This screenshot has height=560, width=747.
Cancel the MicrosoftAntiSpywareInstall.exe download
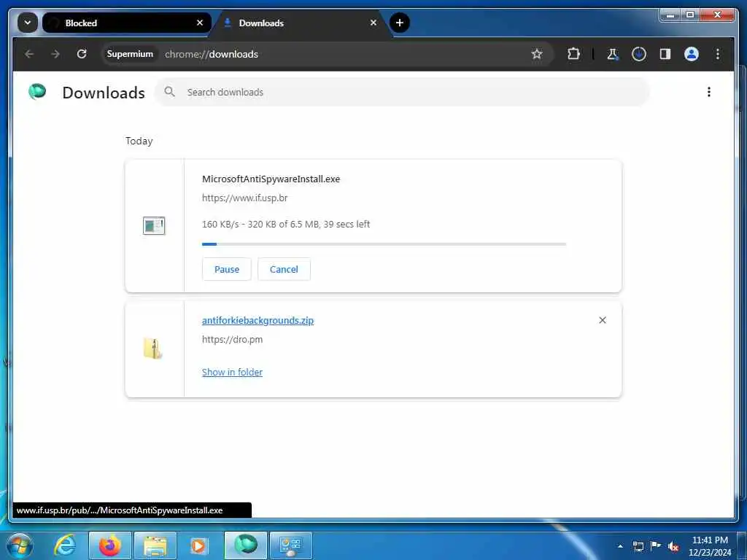(284, 270)
